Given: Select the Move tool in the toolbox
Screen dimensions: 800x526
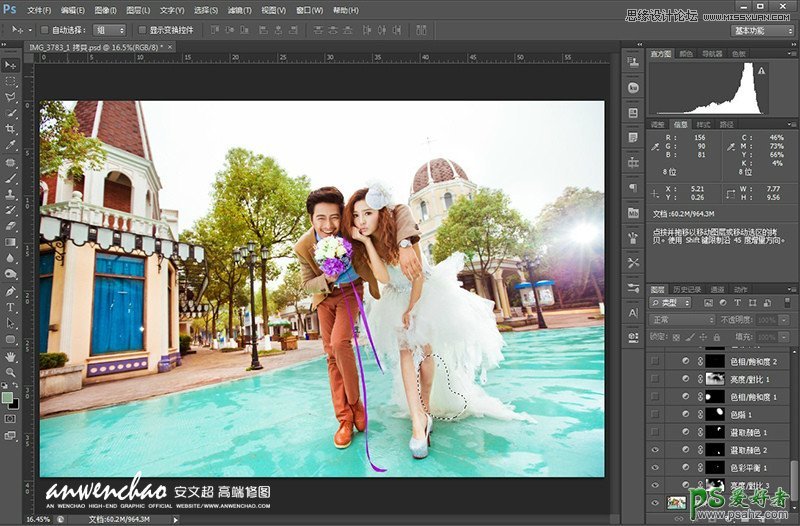Looking at the screenshot, I should [11, 65].
